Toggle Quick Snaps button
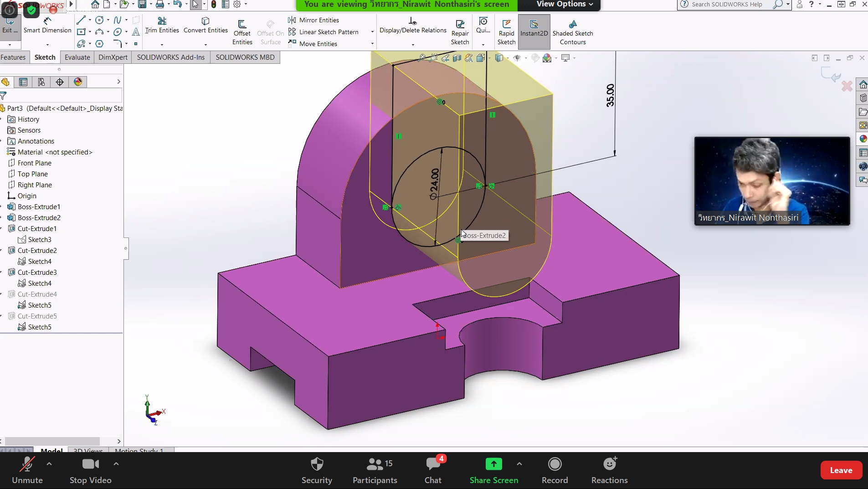868x489 pixels. tap(483, 26)
